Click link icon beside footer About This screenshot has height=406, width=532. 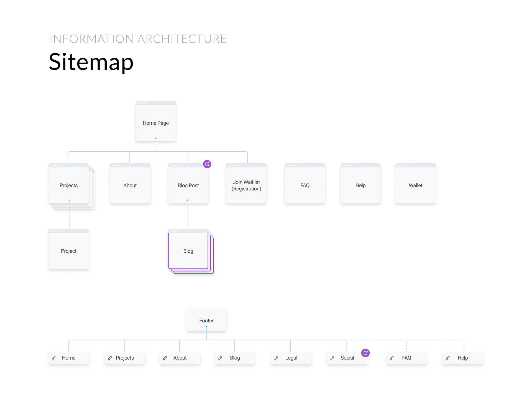165,358
